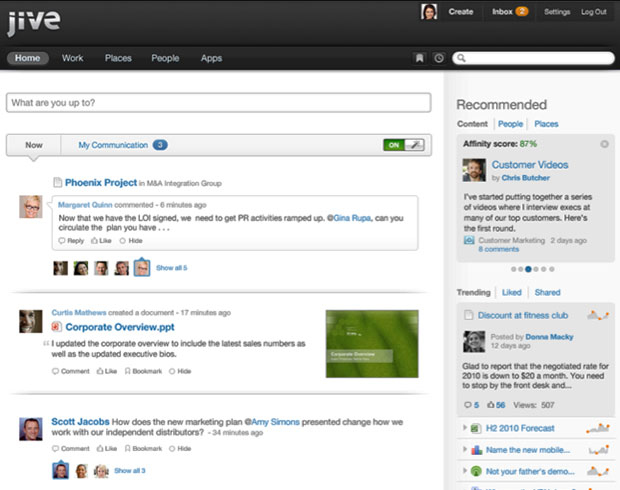
Task: Click Reply under Margaret Quinn's comment
Action: [x=71, y=241]
